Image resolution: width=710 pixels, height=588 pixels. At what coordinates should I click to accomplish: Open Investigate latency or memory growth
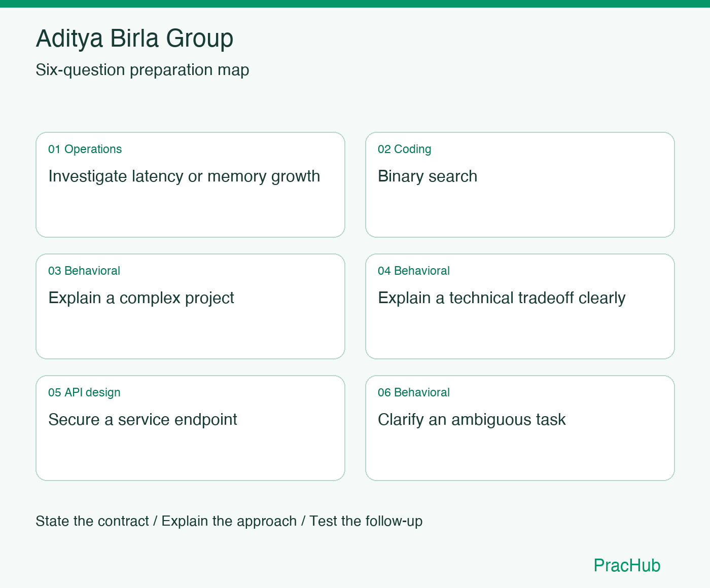pyautogui.click(x=184, y=176)
